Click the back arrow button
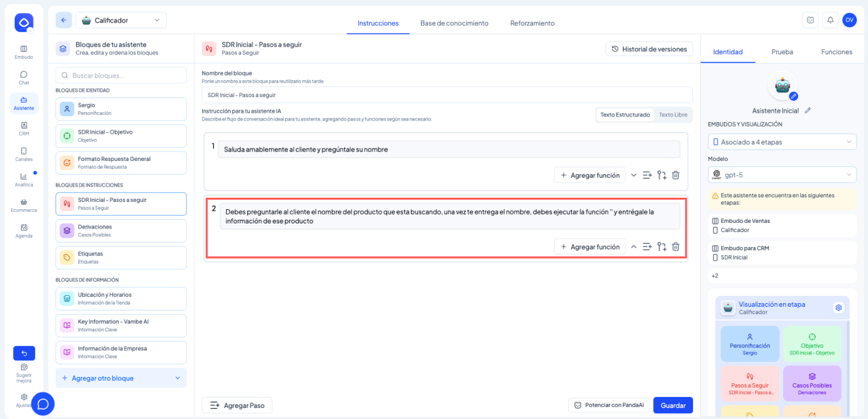The width and height of the screenshot is (868, 419). pyautogui.click(x=64, y=20)
